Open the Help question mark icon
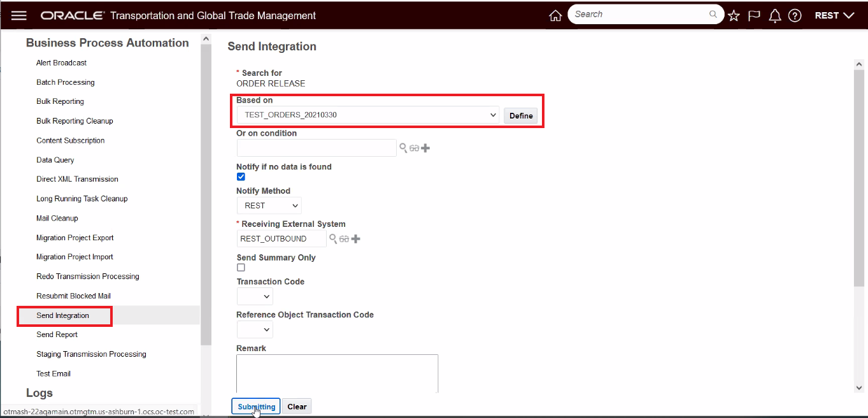The image size is (868, 418). [795, 16]
